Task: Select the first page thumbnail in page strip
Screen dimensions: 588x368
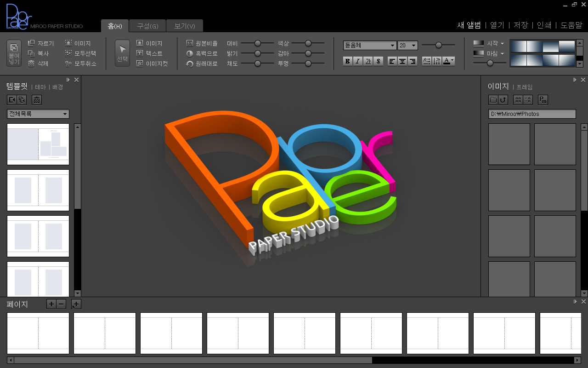Action: pyautogui.click(x=38, y=333)
